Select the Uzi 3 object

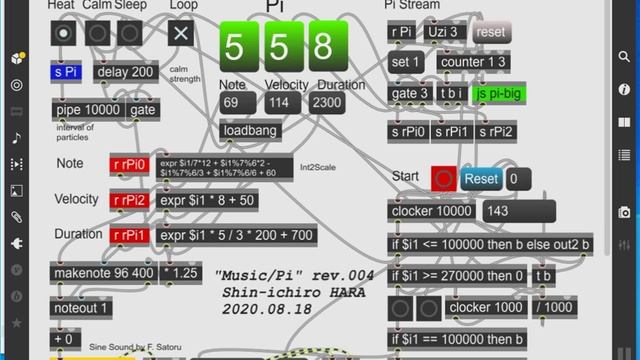pos(445,32)
